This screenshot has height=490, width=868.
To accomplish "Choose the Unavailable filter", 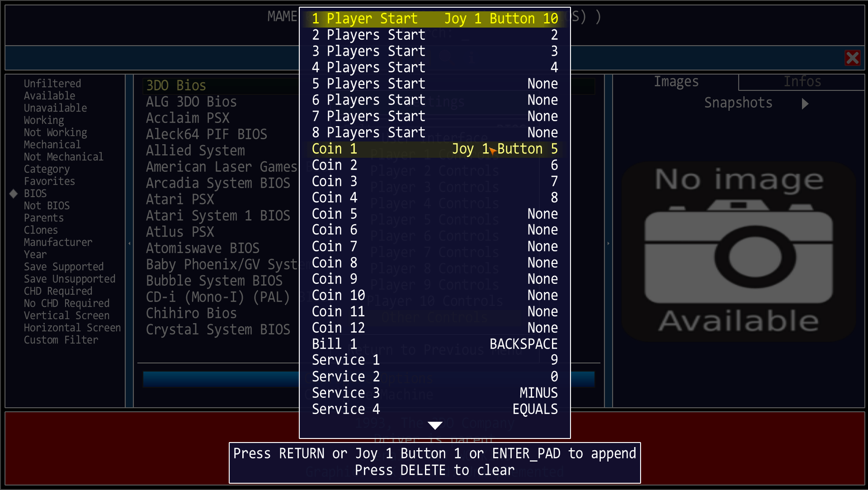I will pyautogui.click(x=55, y=108).
